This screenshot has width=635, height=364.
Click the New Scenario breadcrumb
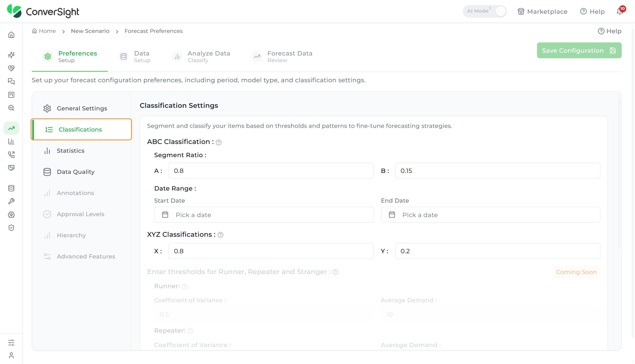pyautogui.click(x=90, y=31)
